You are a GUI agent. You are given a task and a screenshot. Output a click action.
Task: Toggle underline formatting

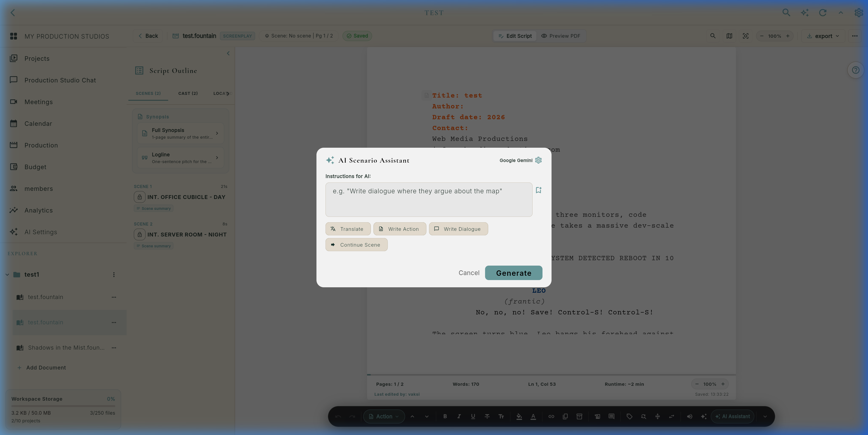pos(473,416)
